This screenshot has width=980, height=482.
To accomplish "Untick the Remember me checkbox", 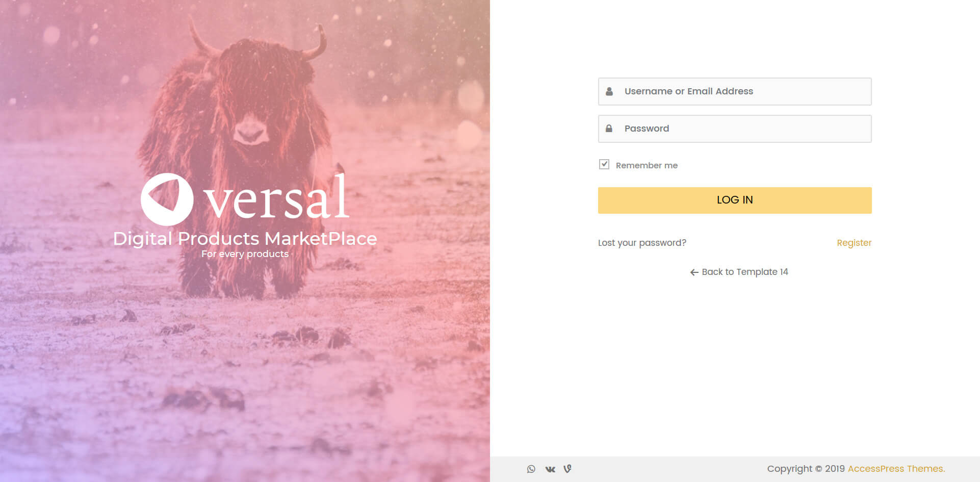I will click(604, 164).
